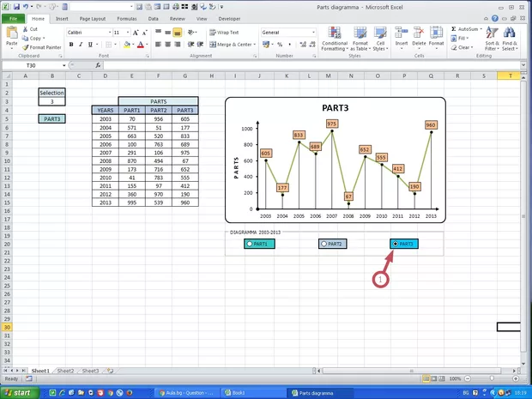Screen dimensions: 532x399
Task: Open Conditional Formatting menu
Action: [334, 36]
